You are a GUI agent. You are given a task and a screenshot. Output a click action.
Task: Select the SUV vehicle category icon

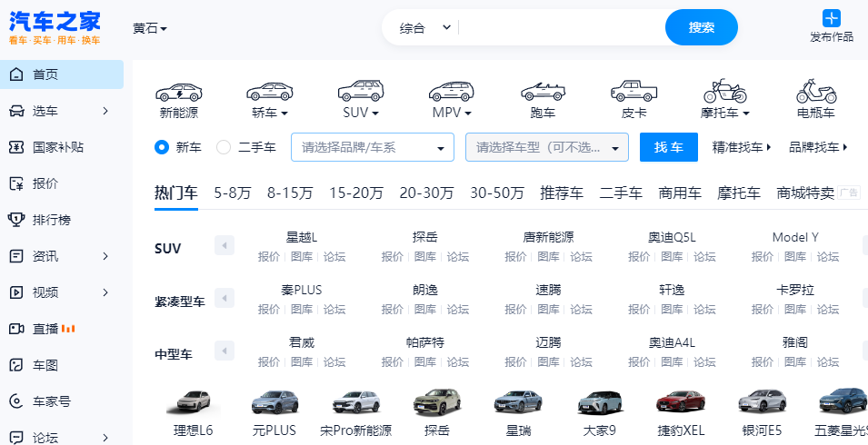(x=361, y=91)
